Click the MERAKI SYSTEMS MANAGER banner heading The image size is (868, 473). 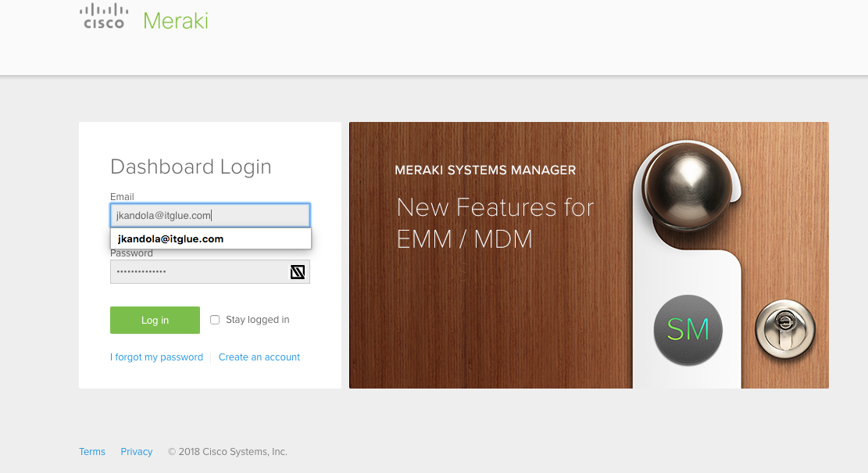pos(485,170)
